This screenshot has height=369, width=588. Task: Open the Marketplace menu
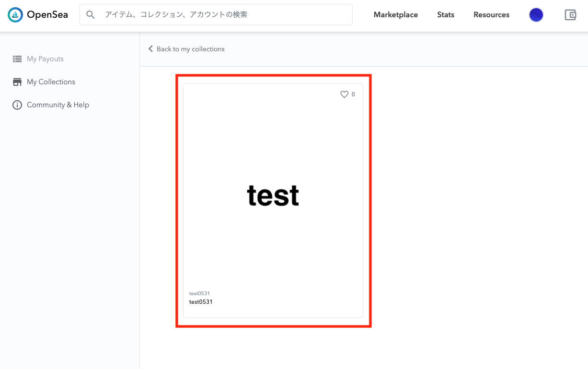click(x=396, y=15)
